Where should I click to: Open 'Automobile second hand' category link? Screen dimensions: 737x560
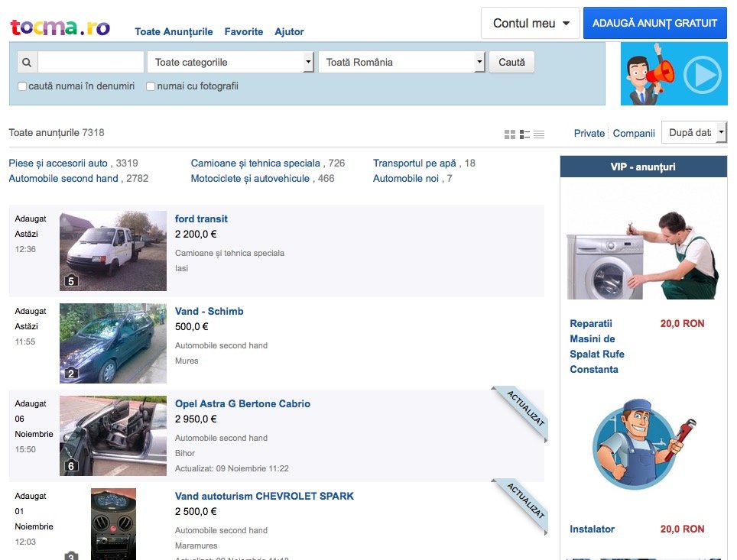point(63,179)
